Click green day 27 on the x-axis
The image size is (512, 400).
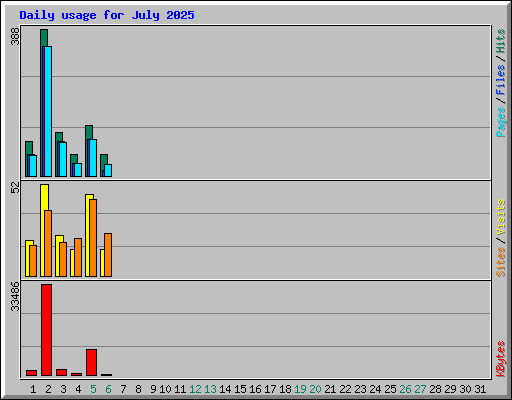(x=420, y=389)
